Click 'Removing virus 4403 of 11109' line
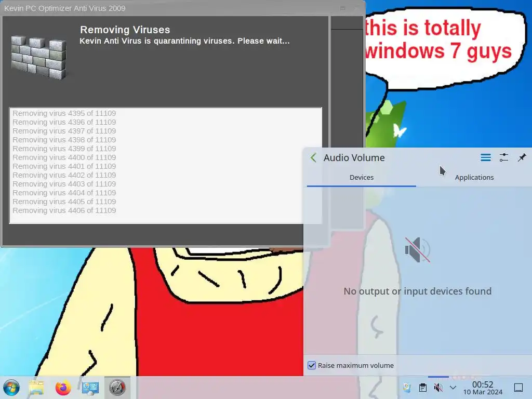Viewport: 532px width, 399px height. pyautogui.click(x=64, y=184)
